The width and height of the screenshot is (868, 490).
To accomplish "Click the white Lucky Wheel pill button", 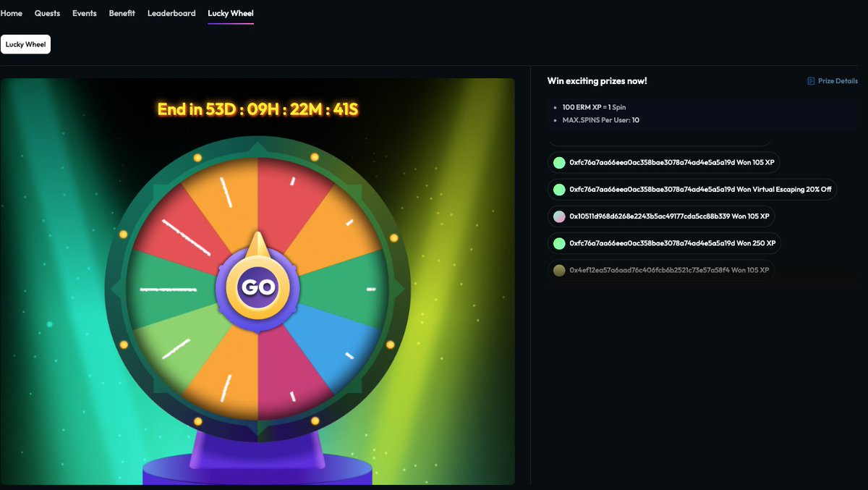I will tap(25, 44).
